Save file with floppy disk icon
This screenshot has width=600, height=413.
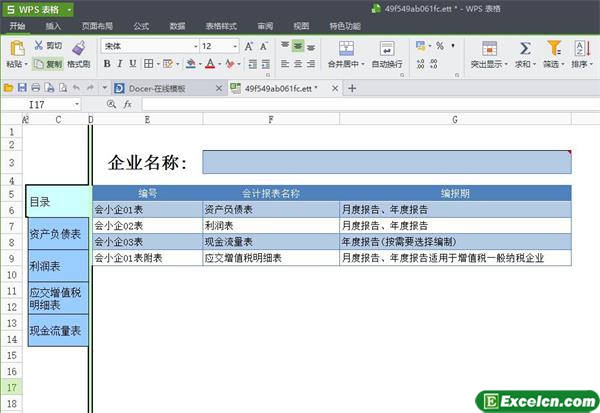22,88
